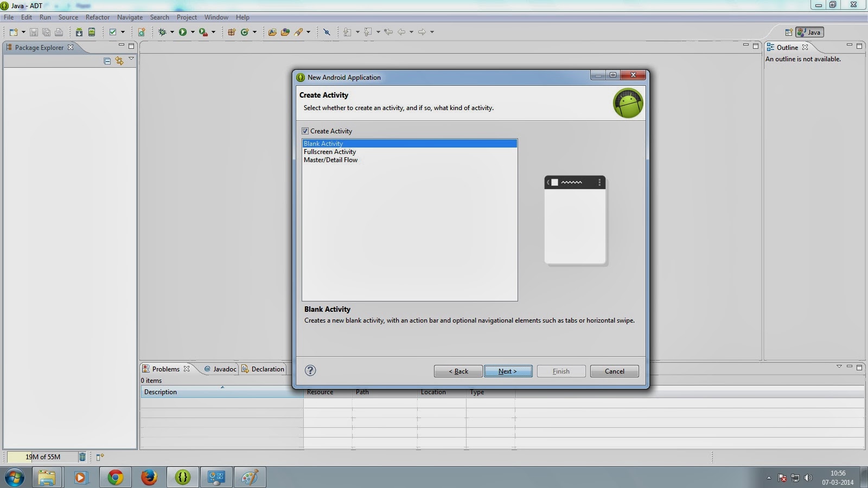Click the green Run toolbar icon

[x=183, y=32]
